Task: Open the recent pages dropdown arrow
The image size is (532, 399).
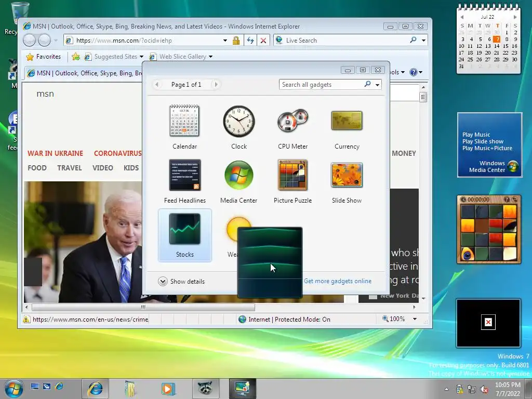Action: point(56,41)
